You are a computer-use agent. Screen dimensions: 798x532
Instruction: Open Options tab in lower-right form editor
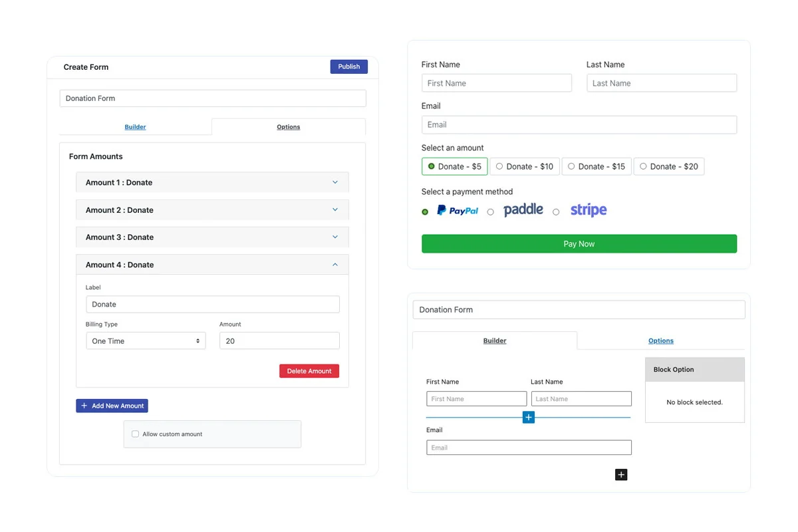[661, 340]
